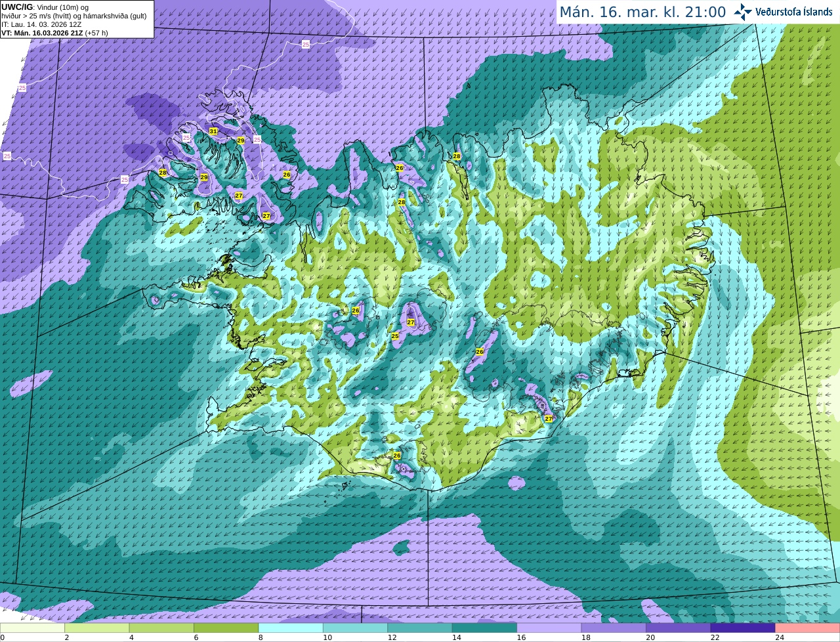Click the legend scale number 18
Image resolution: width=840 pixels, height=642 pixels.
coord(586,637)
